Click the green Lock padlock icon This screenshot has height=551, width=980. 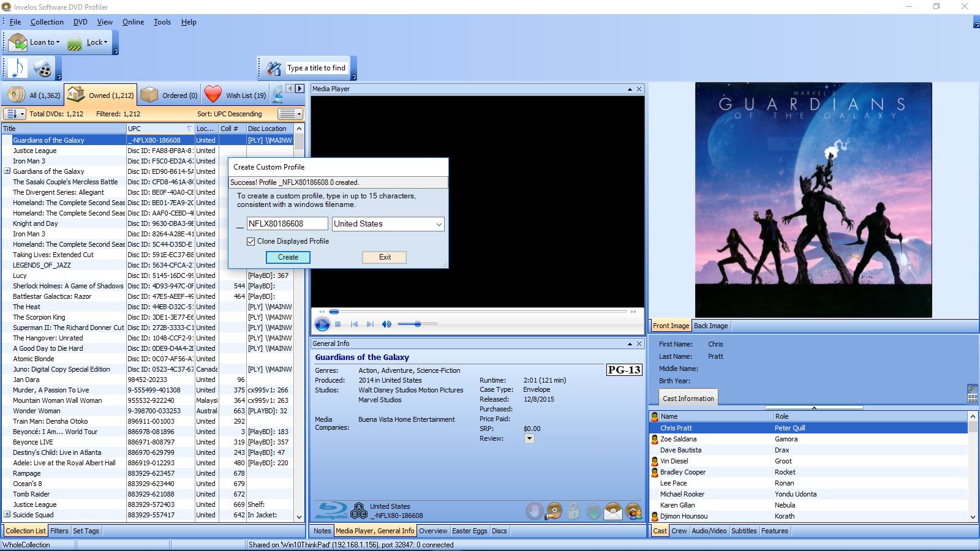(x=75, y=42)
